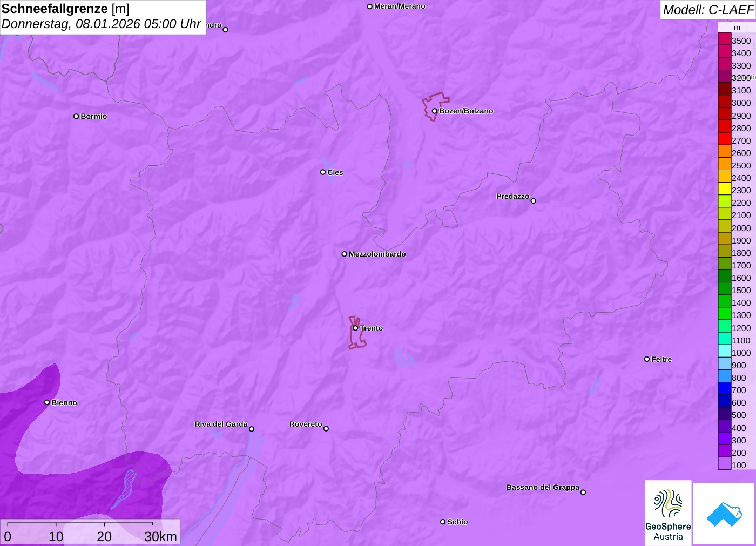Click the blue cloud house logo
Viewport: 756px width, 546px height.
pos(724,514)
